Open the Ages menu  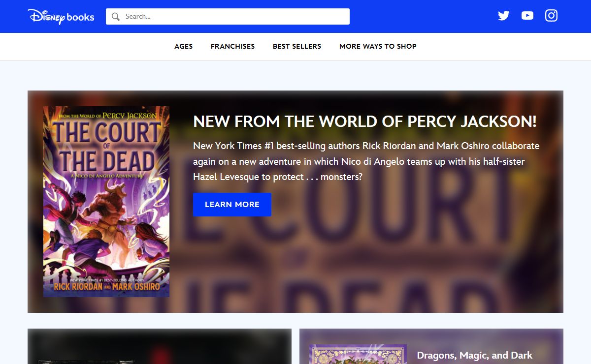184,46
